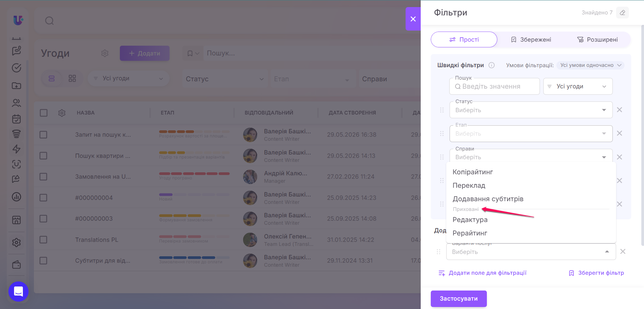
Task: Open the analytics chart sidebar icon
Action: 16,197
